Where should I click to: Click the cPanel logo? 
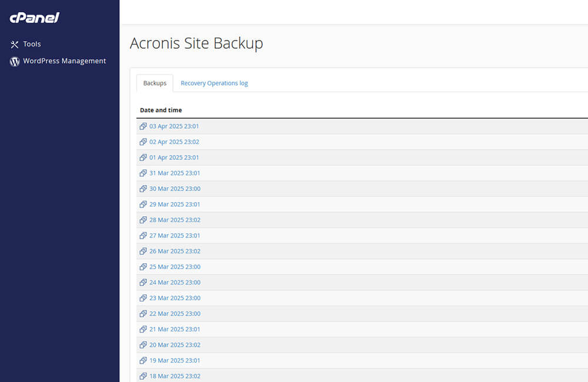34,18
